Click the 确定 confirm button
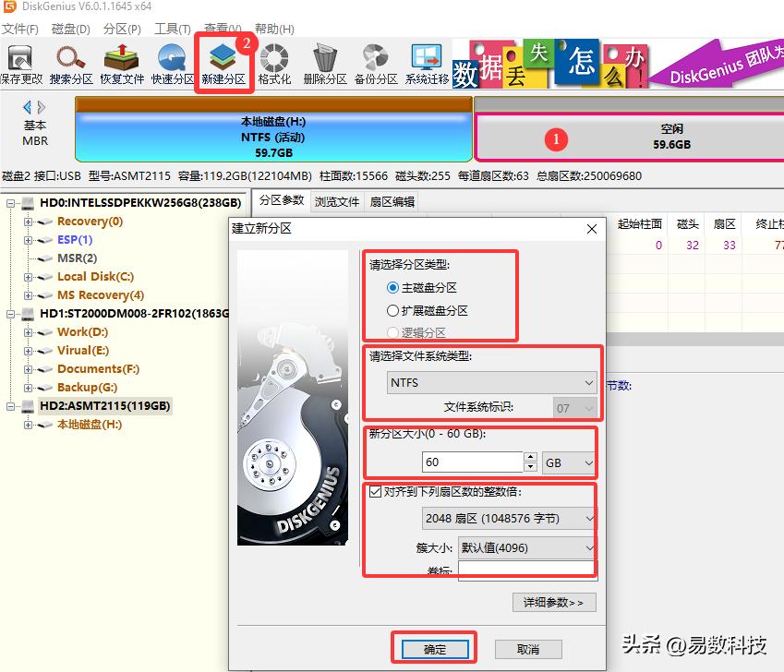The width and height of the screenshot is (784, 672). 433,649
